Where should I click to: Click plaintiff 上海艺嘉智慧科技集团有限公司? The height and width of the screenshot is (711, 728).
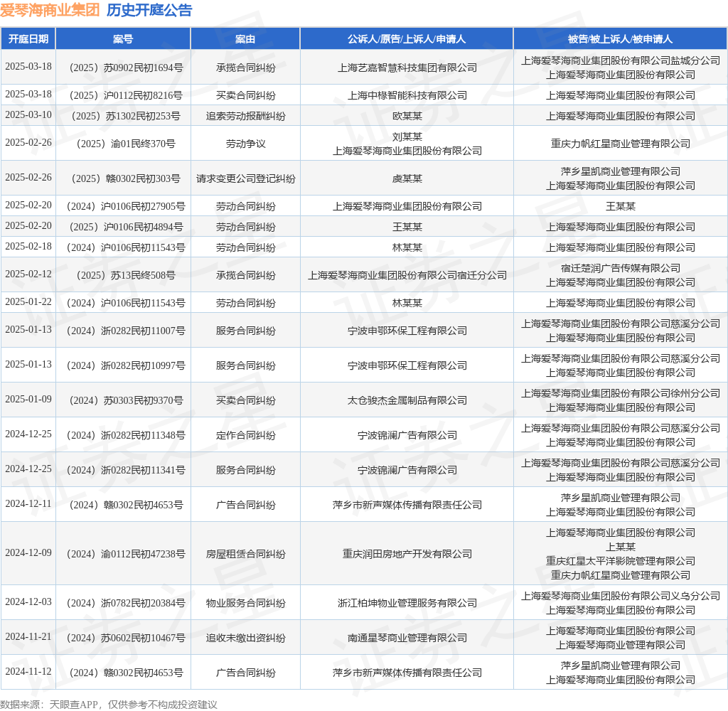click(x=407, y=68)
